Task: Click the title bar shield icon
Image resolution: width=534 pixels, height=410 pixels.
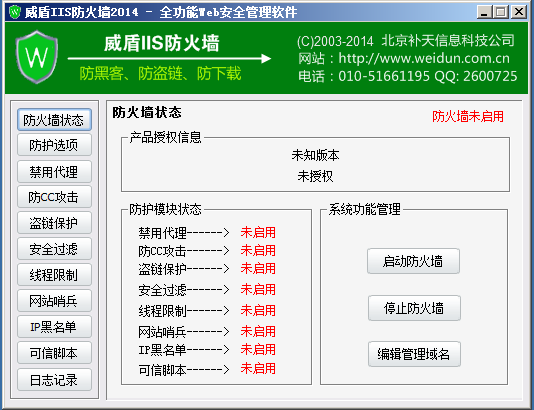Action: click(x=15, y=12)
